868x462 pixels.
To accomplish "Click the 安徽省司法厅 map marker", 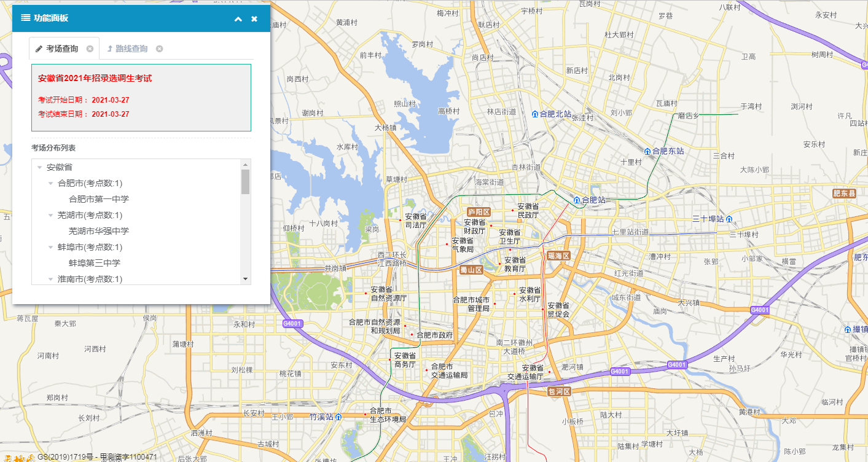I will pyautogui.click(x=400, y=220).
